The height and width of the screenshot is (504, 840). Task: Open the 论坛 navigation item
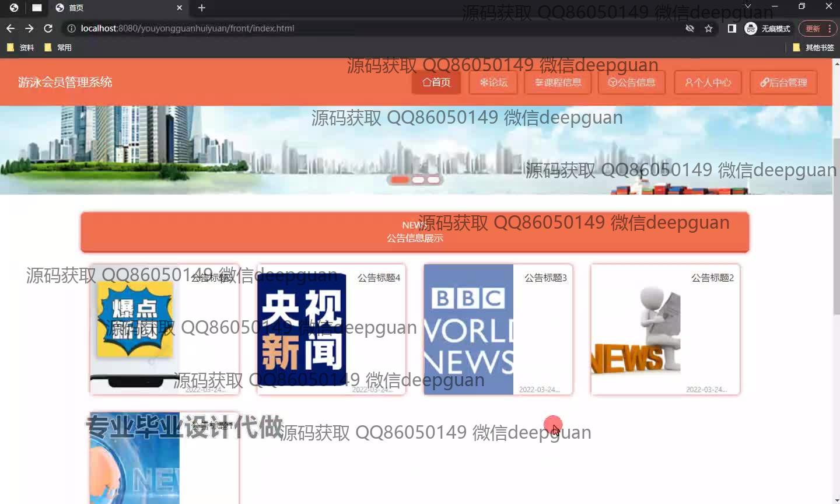pos(494,82)
